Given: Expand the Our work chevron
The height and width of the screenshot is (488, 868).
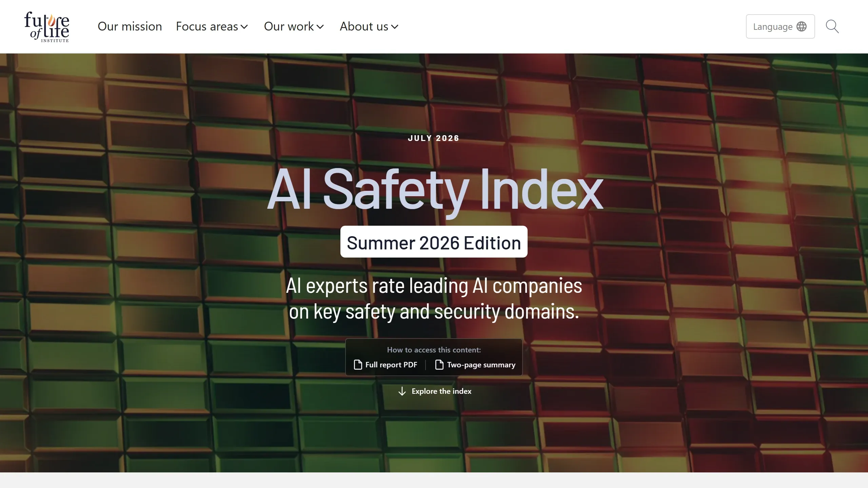Looking at the screenshot, I should pos(320,27).
